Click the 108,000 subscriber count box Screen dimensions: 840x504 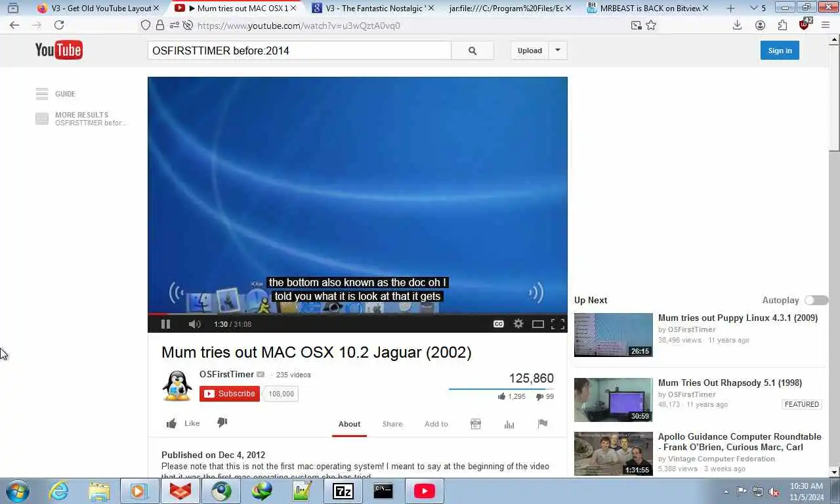coord(281,394)
